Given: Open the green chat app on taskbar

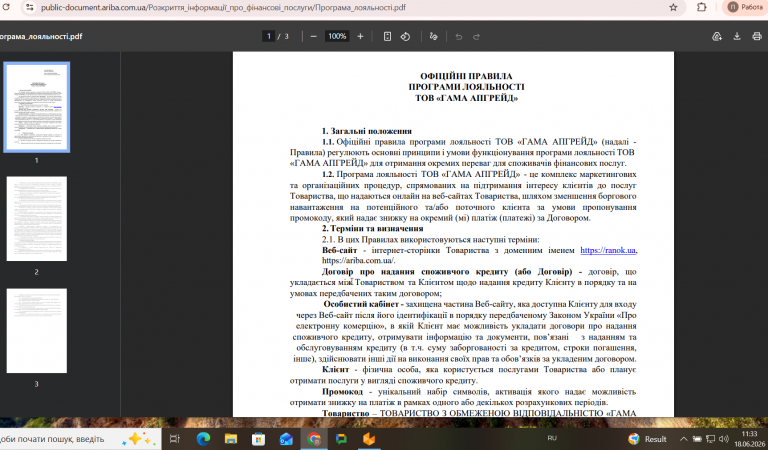Looking at the screenshot, I should pyautogui.click(x=341, y=439).
